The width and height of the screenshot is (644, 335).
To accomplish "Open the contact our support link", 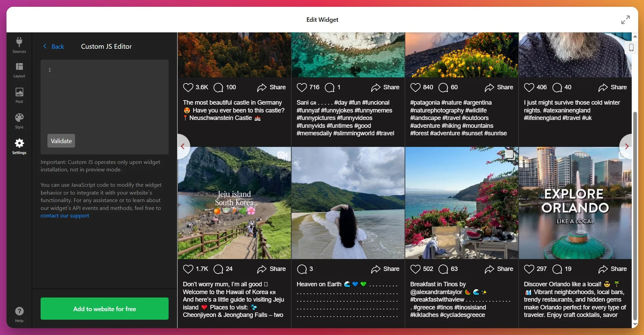I will (65, 216).
